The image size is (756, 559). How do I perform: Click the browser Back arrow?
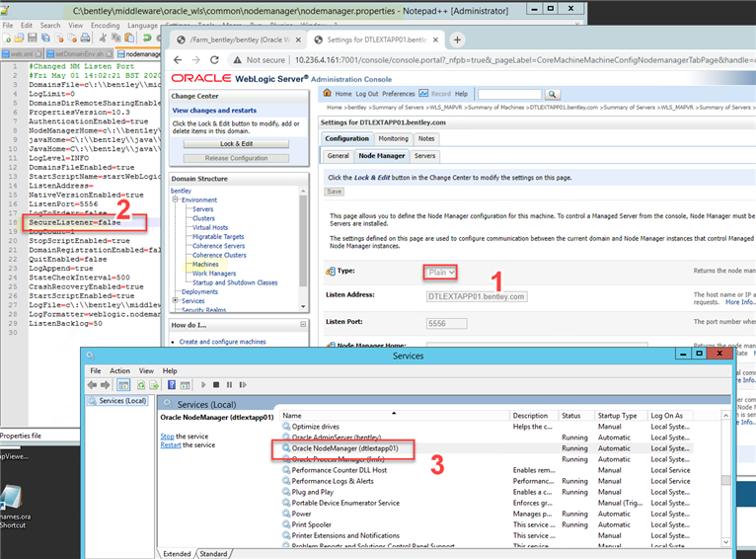[x=178, y=60]
